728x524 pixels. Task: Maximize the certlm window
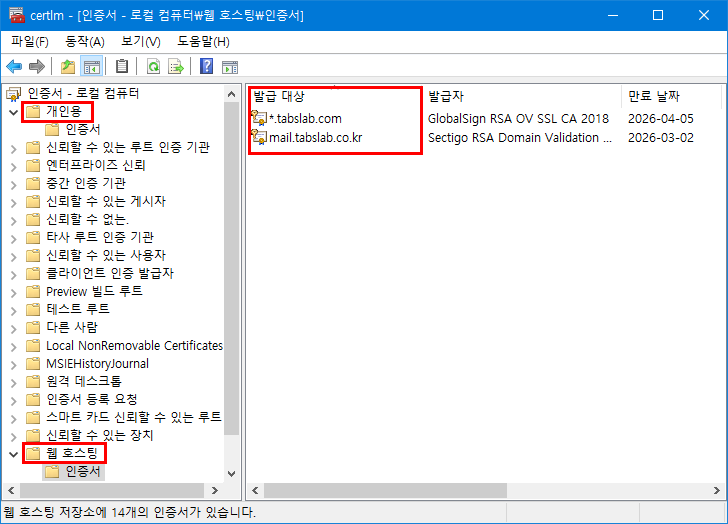[658, 15]
